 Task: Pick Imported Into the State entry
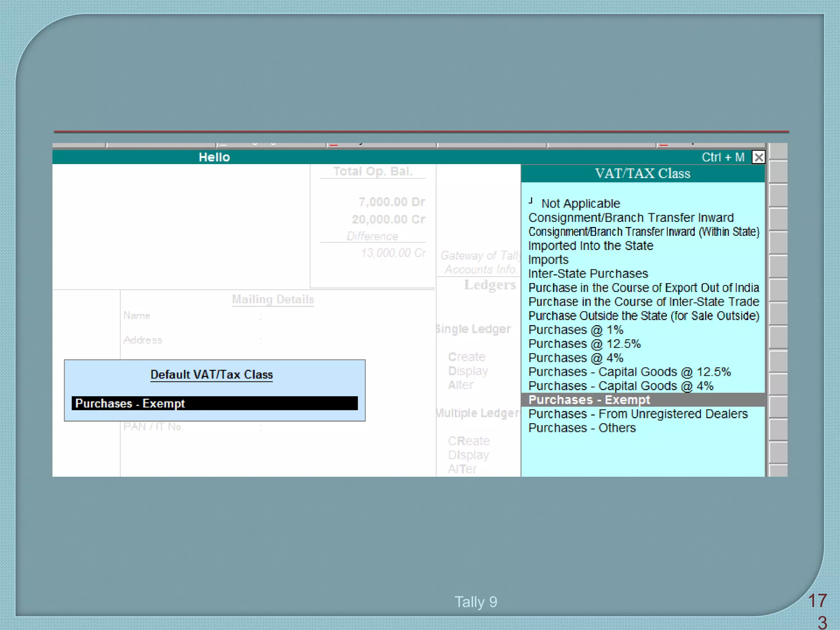[x=591, y=246]
